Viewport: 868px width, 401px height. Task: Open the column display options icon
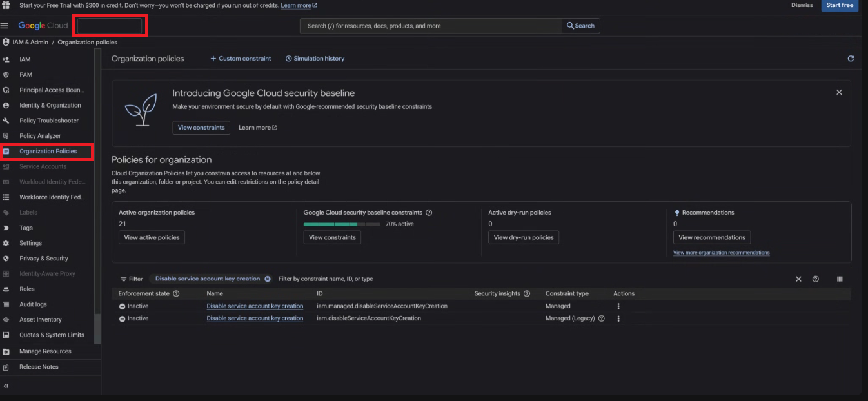pos(840,279)
